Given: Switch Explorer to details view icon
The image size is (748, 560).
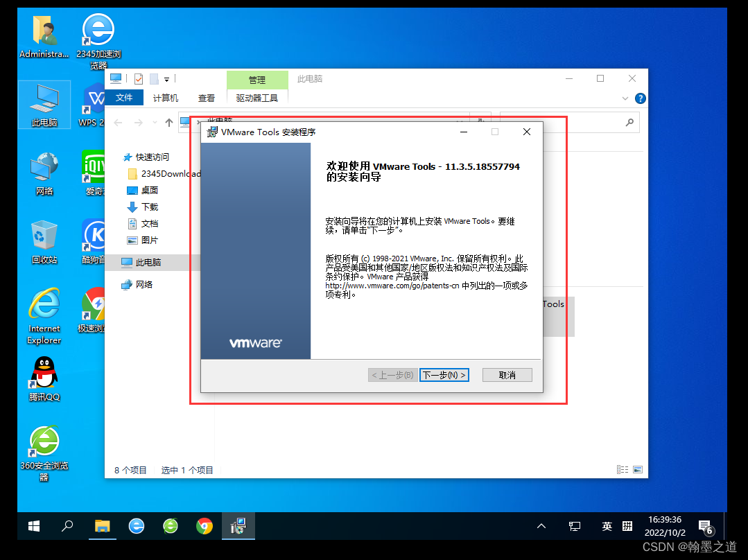Looking at the screenshot, I should (622, 470).
